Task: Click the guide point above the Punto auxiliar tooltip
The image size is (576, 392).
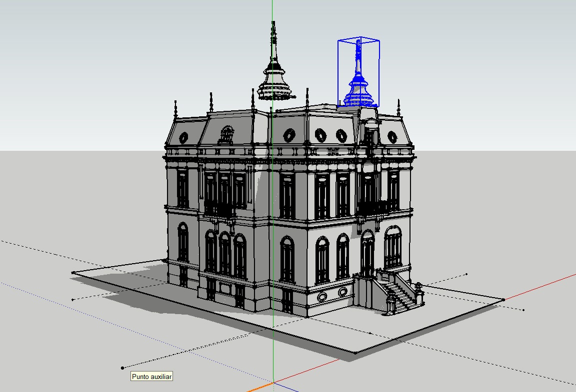Action: coord(122,368)
